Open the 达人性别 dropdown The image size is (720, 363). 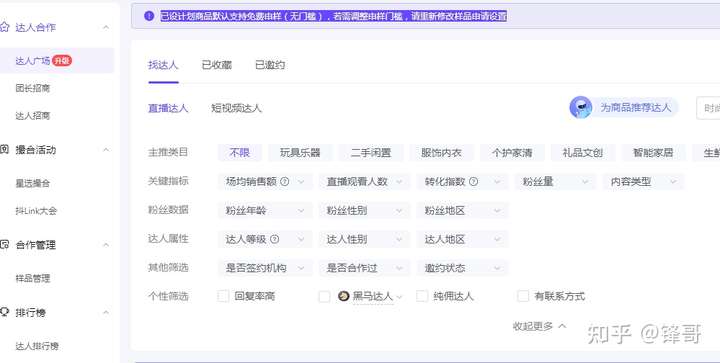364,239
